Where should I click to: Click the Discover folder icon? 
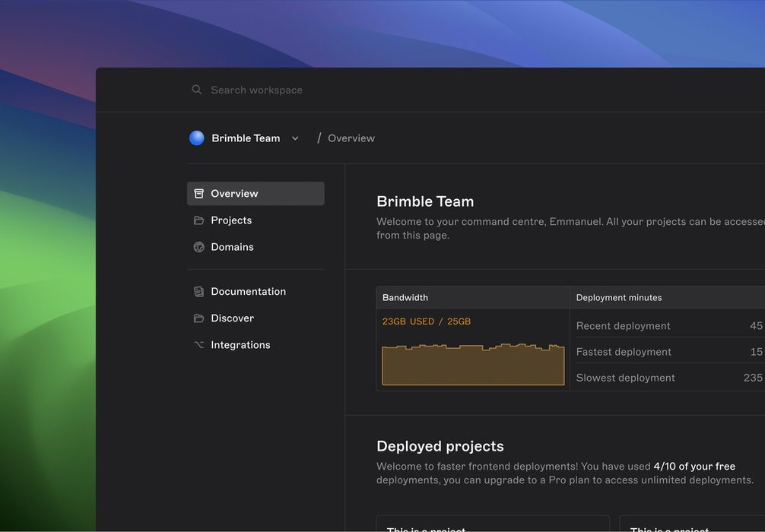(x=199, y=318)
